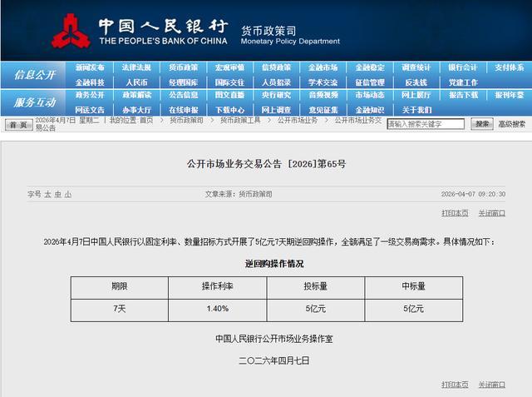Open the 图文直播 section
The width and height of the screenshot is (532, 397).
229,95
